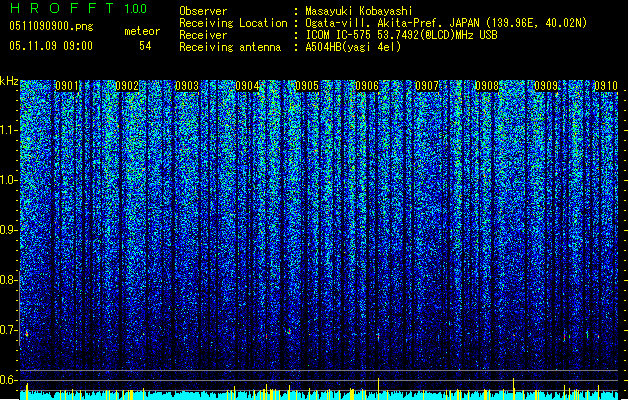The image size is (629, 400).
Task: Click the 0907 time marker
Action: (x=427, y=87)
